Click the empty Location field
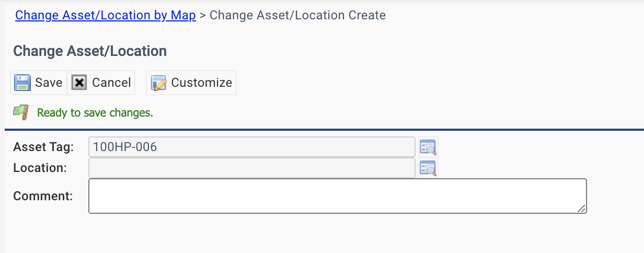644x253 pixels. [x=252, y=168]
